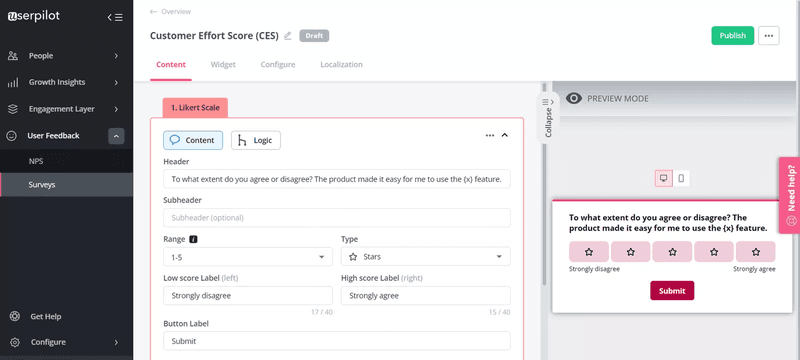Click the Userpilot logo
The height and width of the screenshot is (360, 800).
coord(34,16)
